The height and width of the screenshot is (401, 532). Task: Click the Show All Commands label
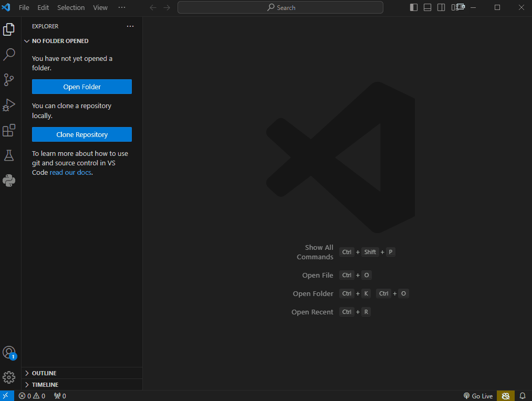[315, 252]
